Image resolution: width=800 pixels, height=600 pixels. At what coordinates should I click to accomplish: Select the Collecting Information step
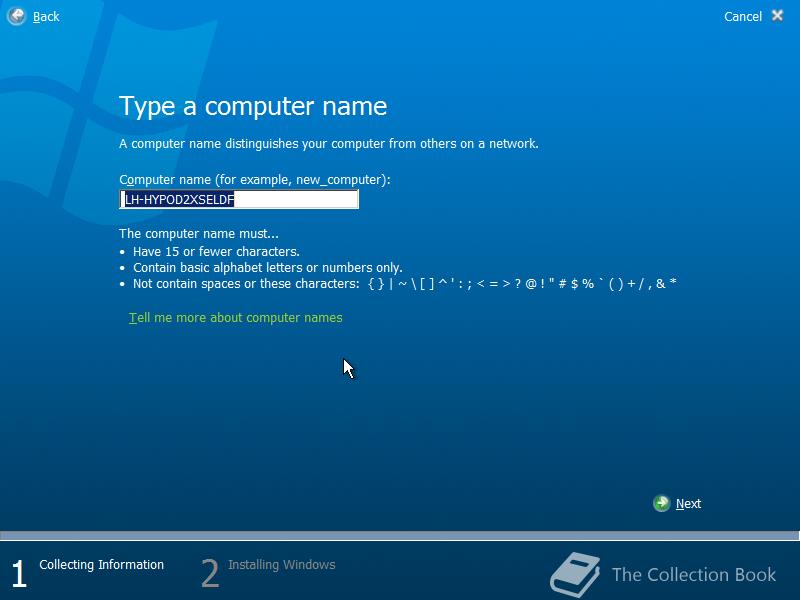coord(102,565)
